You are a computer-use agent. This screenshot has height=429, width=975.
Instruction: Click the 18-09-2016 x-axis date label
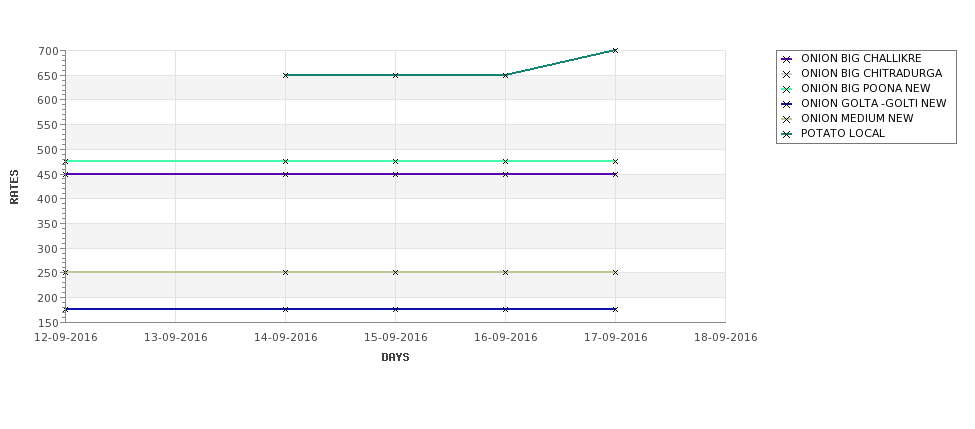726,338
